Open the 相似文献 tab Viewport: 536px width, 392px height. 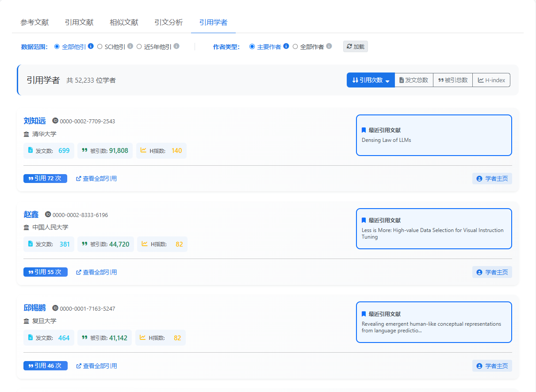[124, 22]
